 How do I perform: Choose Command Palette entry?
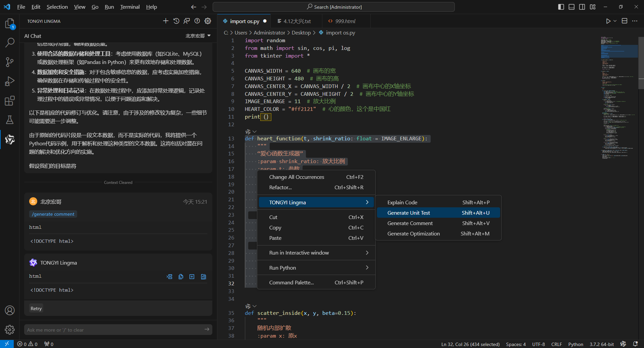point(316,282)
